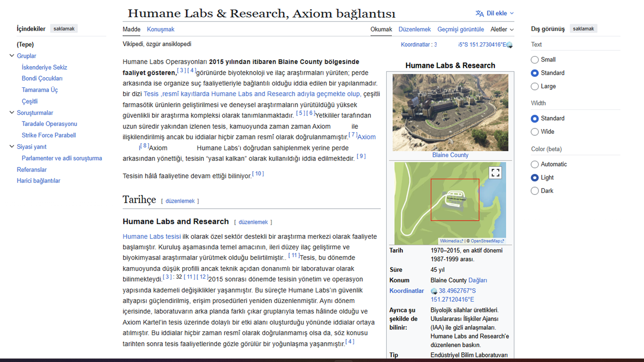
Task: Click the globe icon next to 38.4962767°S
Action: pos(434,291)
